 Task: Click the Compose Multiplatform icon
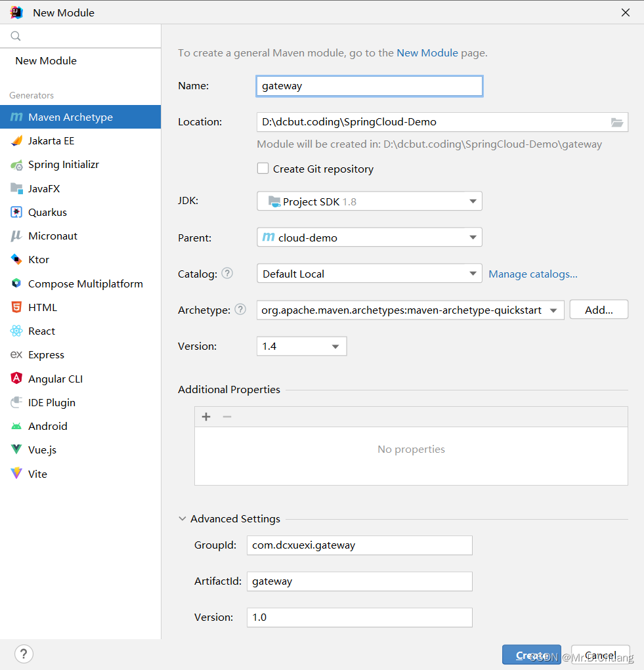(16, 283)
